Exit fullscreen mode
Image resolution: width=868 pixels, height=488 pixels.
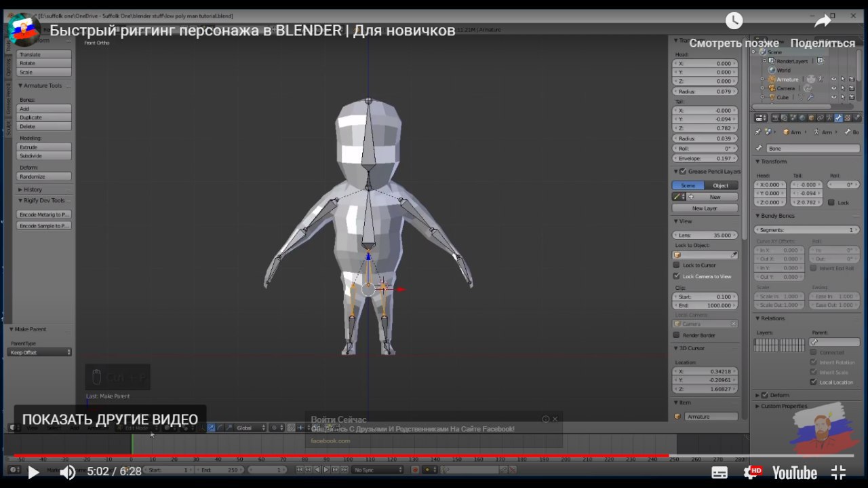pos(839,472)
